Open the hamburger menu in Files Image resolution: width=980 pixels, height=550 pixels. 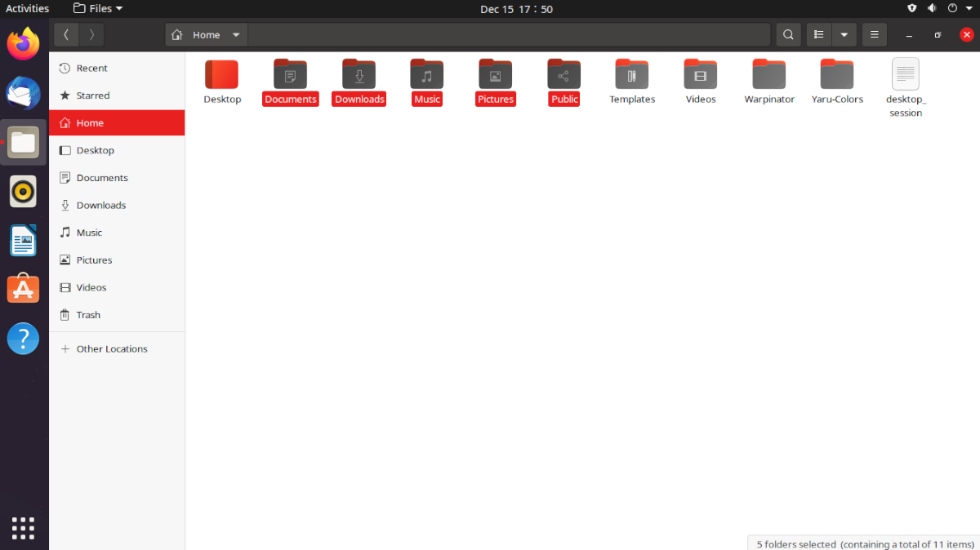[874, 34]
